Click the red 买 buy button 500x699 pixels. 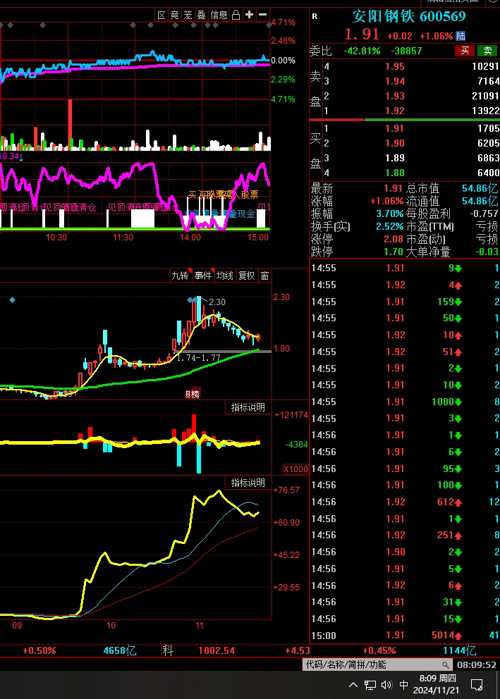[464, 50]
